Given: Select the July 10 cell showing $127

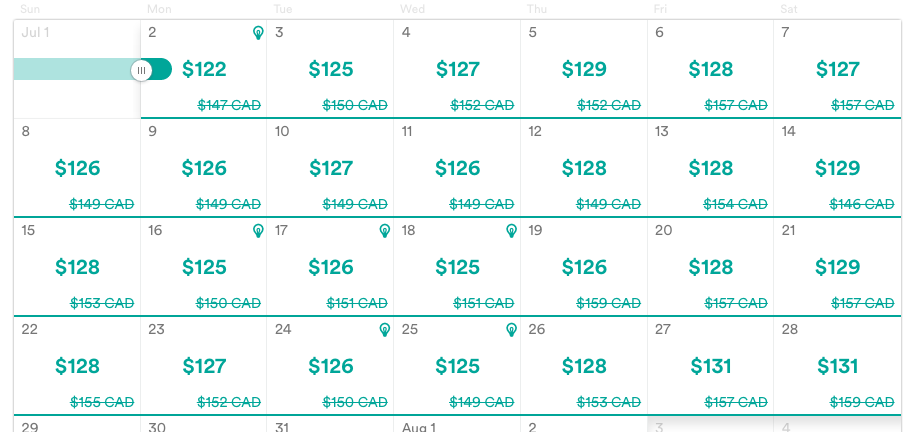Looking at the screenshot, I should click(x=330, y=168).
